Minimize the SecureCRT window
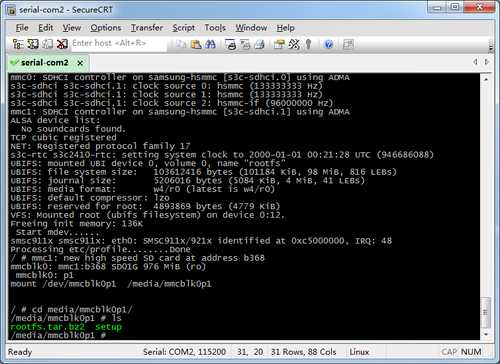This screenshot has height=364, width=500. click(x=438, y=7)
